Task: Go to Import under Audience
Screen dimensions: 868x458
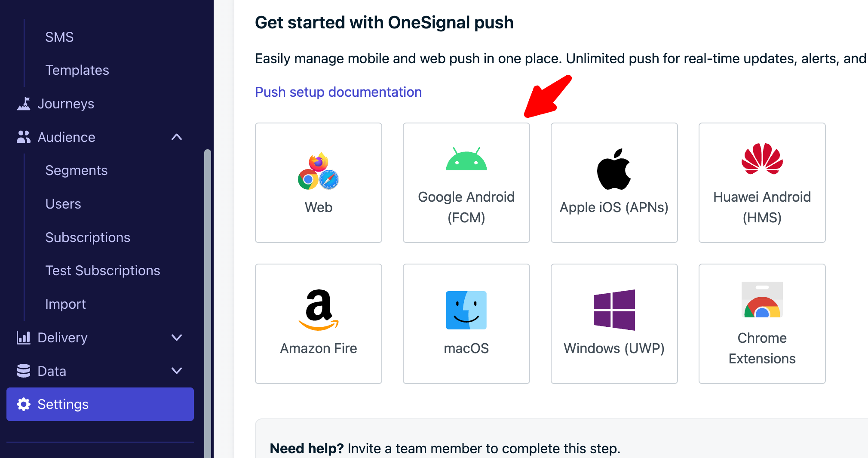Action: [x=65, y=304]
